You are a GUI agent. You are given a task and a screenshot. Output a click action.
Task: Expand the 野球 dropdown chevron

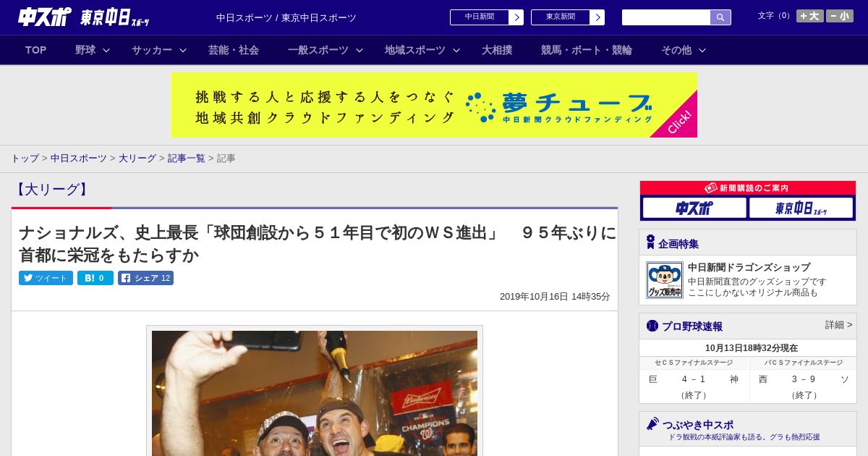(x=106, y=50)
